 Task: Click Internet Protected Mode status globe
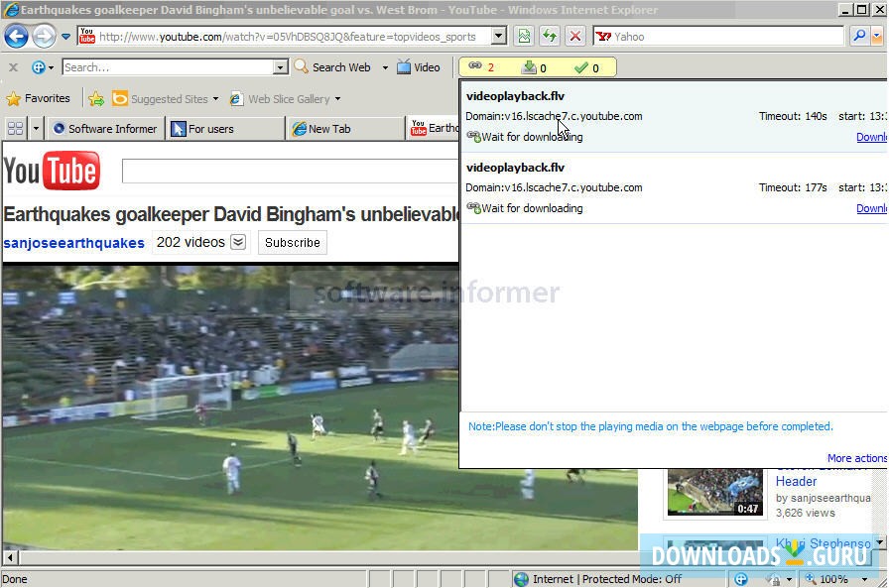(521, 579)
